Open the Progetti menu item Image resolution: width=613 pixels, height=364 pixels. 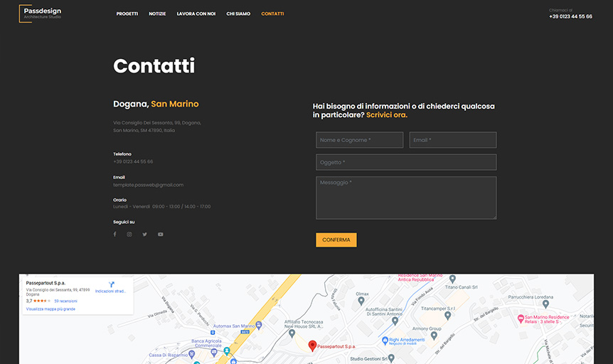click(x=127, y=14)
